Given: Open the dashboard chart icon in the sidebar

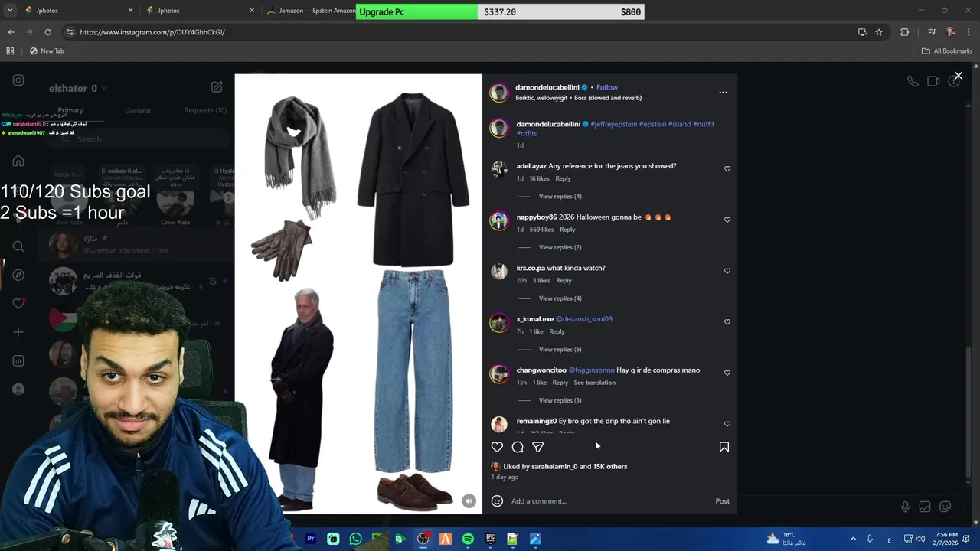Looking at the screenshot, I should coord(18,360).
